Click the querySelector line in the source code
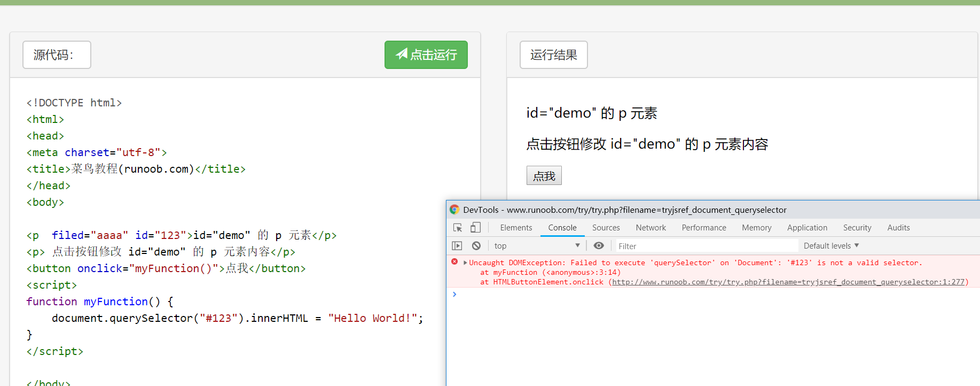Screen dimensions: 980x386 [x=237, y=318]
